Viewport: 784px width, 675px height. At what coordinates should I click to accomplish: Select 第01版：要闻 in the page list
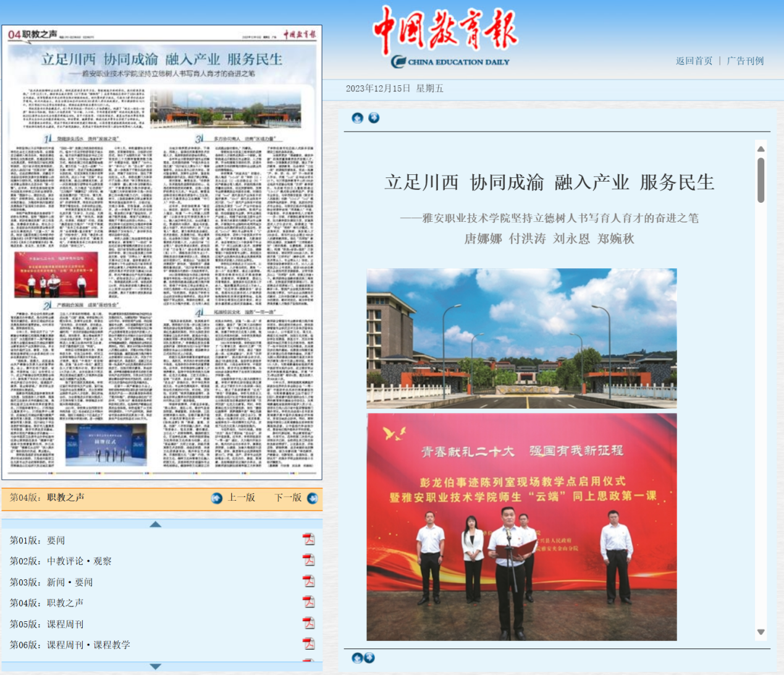click(38, 540)
